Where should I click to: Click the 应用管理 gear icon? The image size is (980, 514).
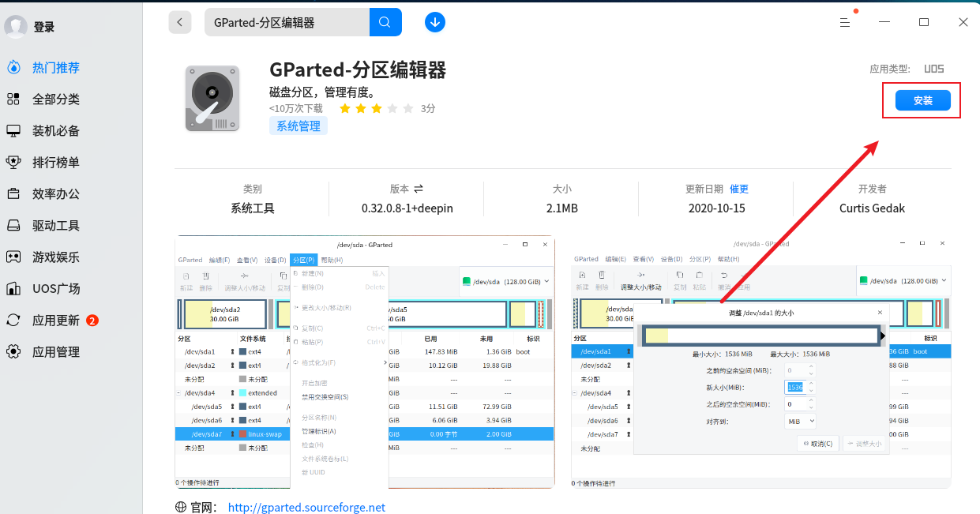tap(13, 352)
